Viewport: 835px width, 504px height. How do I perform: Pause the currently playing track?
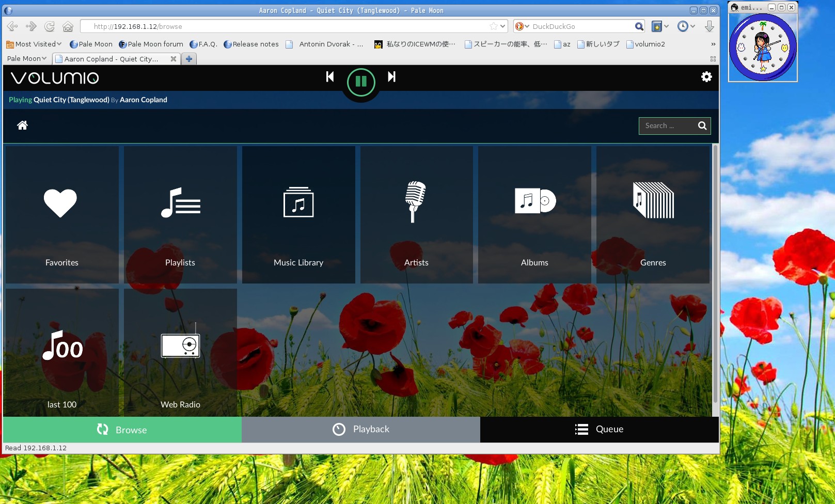pyautogui.click(x=361, y=82)
